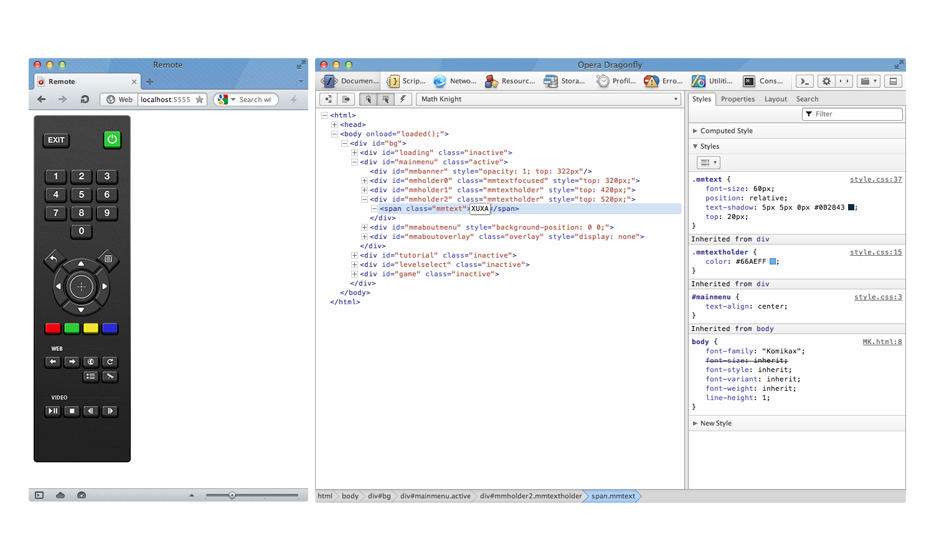Expand the Computed Style section

pos(726,131)
